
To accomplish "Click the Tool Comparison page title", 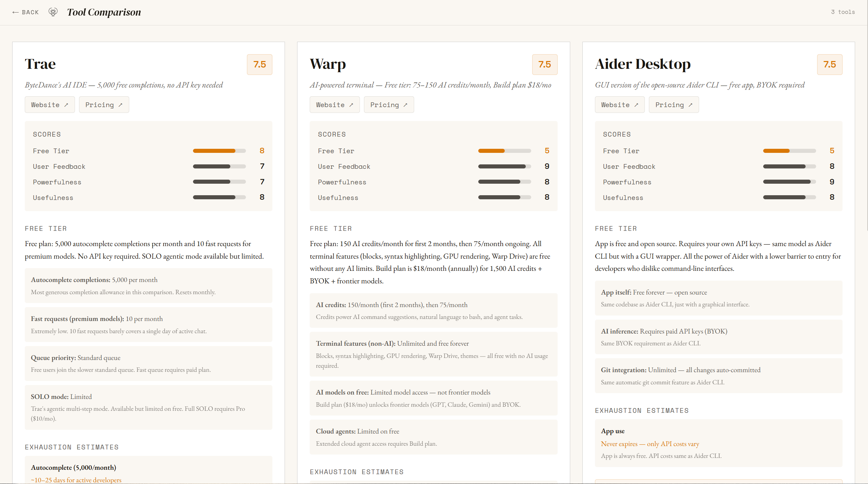I will click(x=104, y=12).
